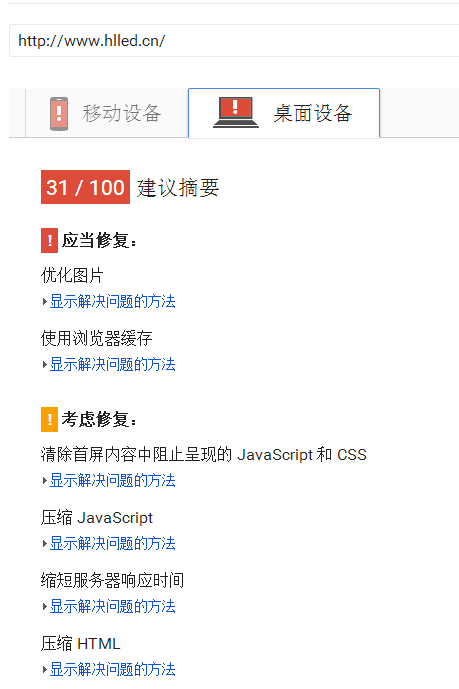Click the 优化图片 rule title
Screen dimensions: 459x689
click(x=72, y=276)
